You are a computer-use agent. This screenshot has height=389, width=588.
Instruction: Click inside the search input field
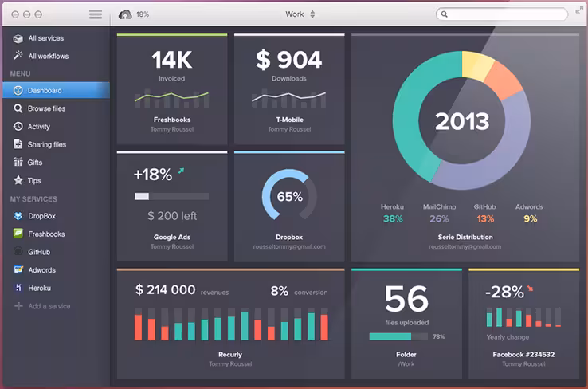coord(502,14)
